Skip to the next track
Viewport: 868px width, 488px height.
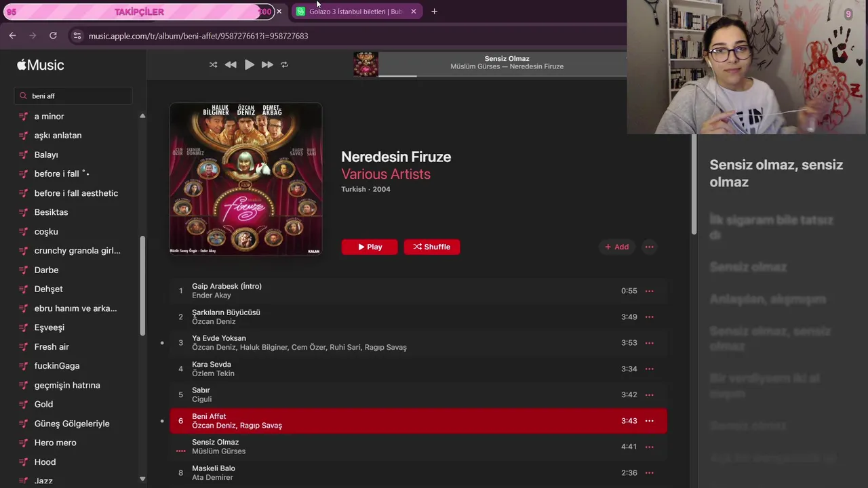(267, 64)
